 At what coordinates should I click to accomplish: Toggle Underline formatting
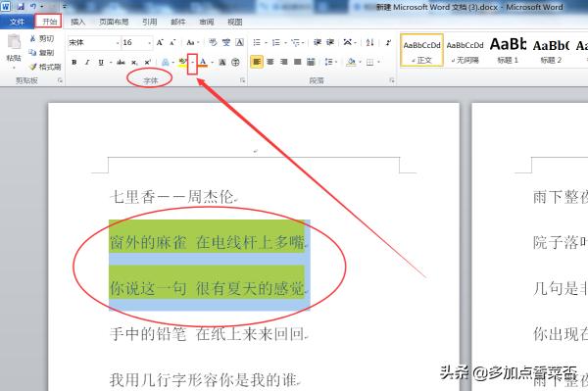pyautogui.click(x=101, y=62)
